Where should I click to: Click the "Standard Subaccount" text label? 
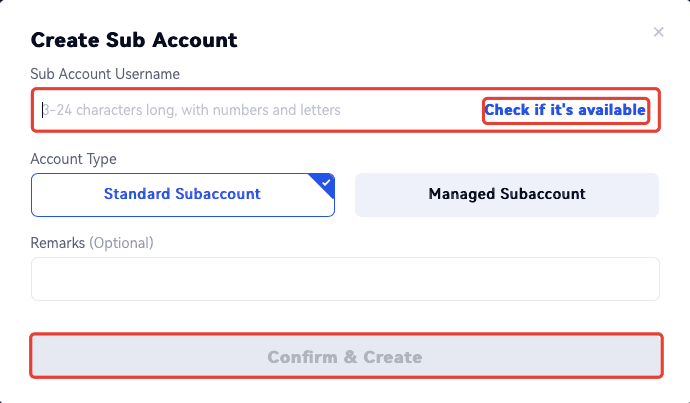point(182,194)
